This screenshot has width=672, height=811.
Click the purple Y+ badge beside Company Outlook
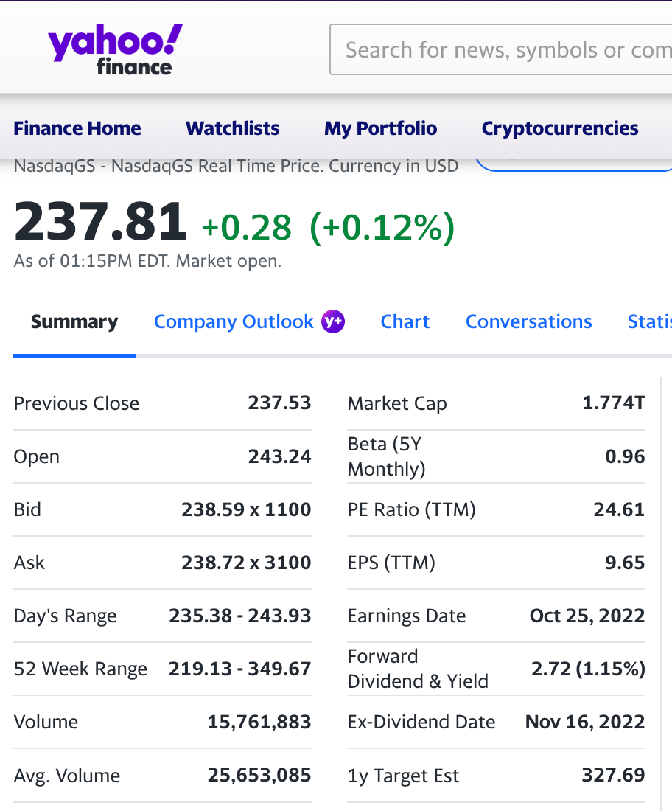click(x=333, y=321)
